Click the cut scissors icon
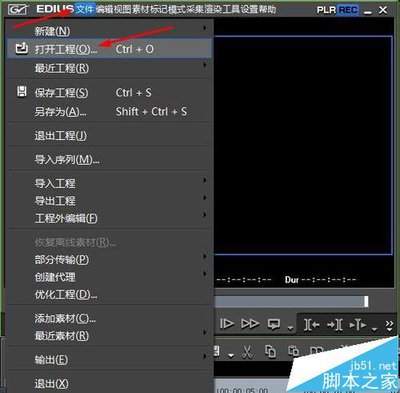 coord(247,351)
